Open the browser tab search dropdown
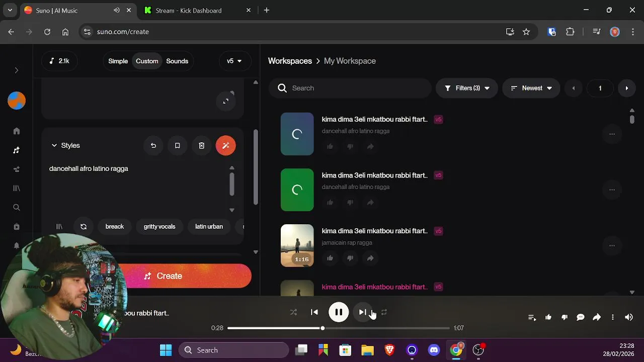Viewport: 644px width, 362px height. [x=10, y=11]
